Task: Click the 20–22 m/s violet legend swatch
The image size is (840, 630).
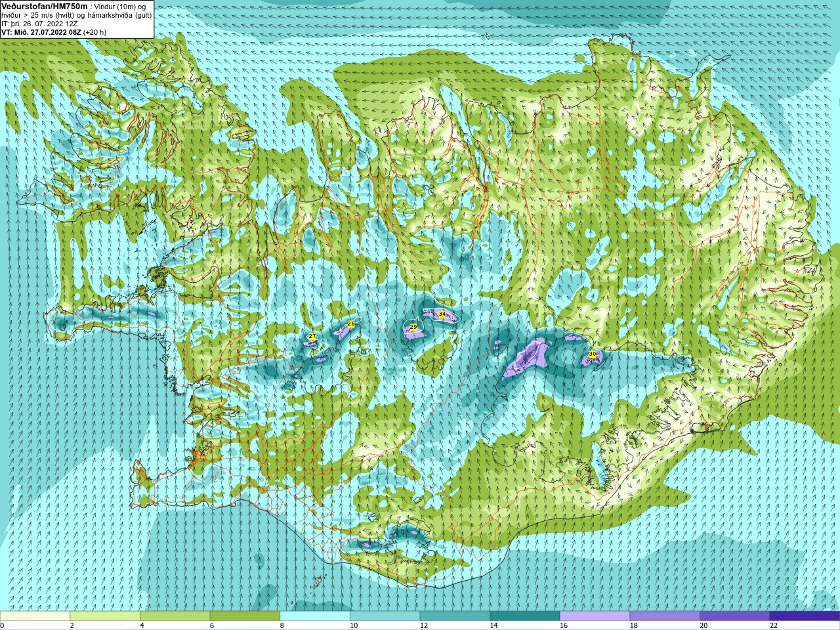Action: (x=735, y=616)
